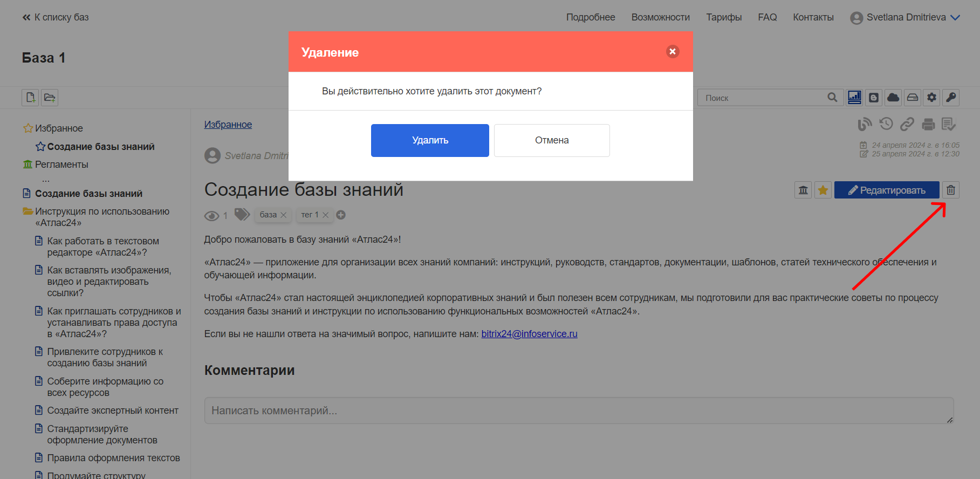Screen dimensions: 980x479
Task: Open the Подробнее menu item
Action: 591,17
